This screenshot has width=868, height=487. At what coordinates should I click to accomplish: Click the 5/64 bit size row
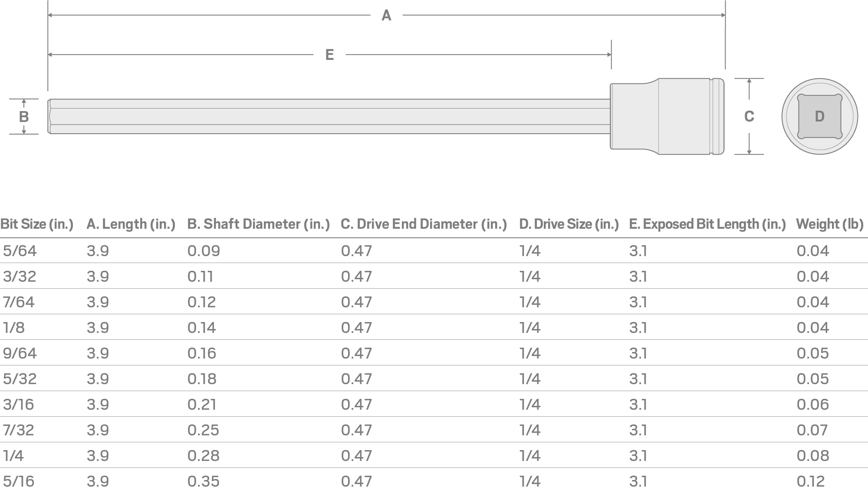coord(20,251)
